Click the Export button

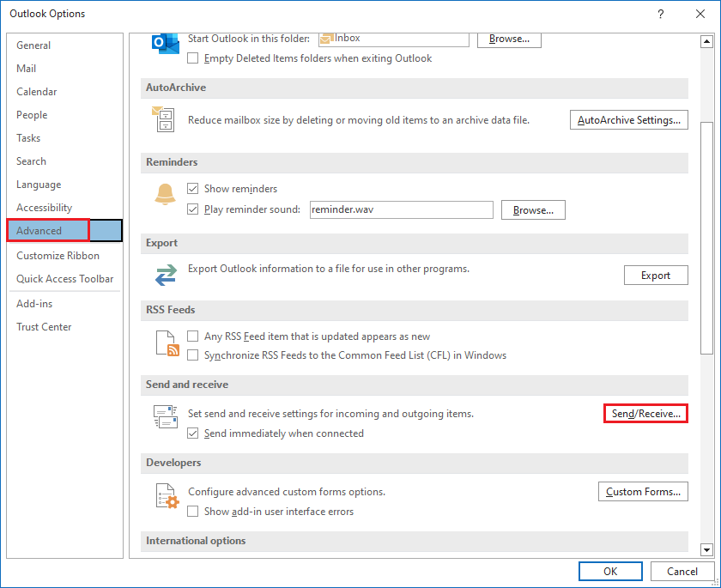(656, 275)
